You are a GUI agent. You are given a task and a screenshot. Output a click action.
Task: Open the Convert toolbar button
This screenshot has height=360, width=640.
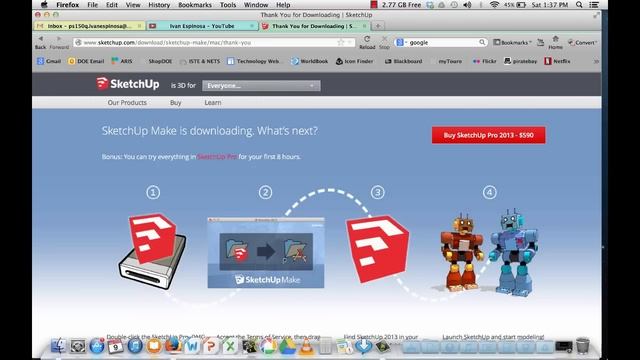click(582, 42)
